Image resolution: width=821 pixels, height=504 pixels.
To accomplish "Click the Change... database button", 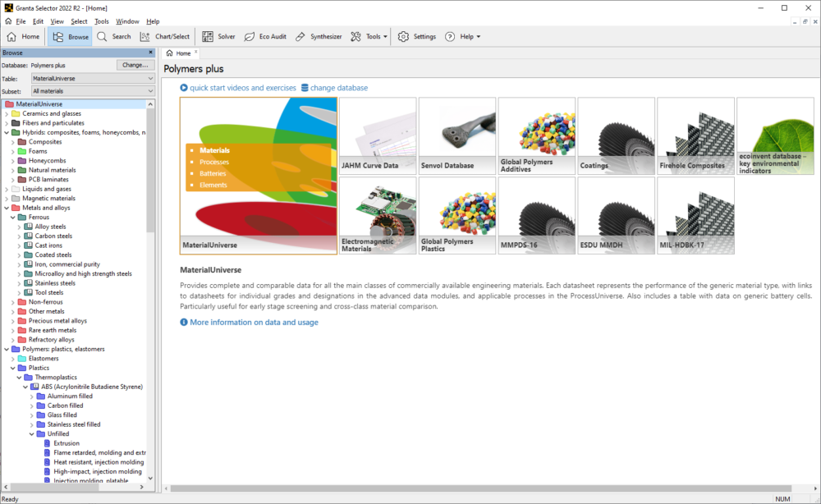I will point(135,65).
